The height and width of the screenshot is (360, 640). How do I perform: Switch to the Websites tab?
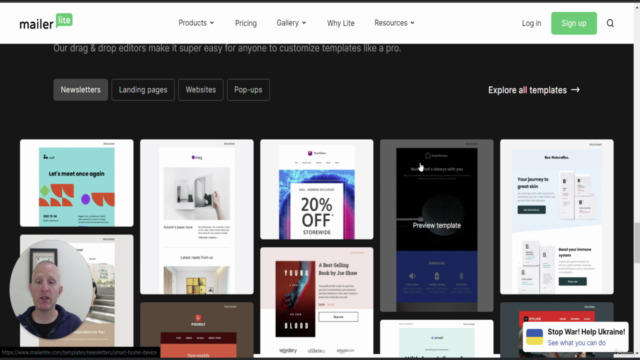201,90
